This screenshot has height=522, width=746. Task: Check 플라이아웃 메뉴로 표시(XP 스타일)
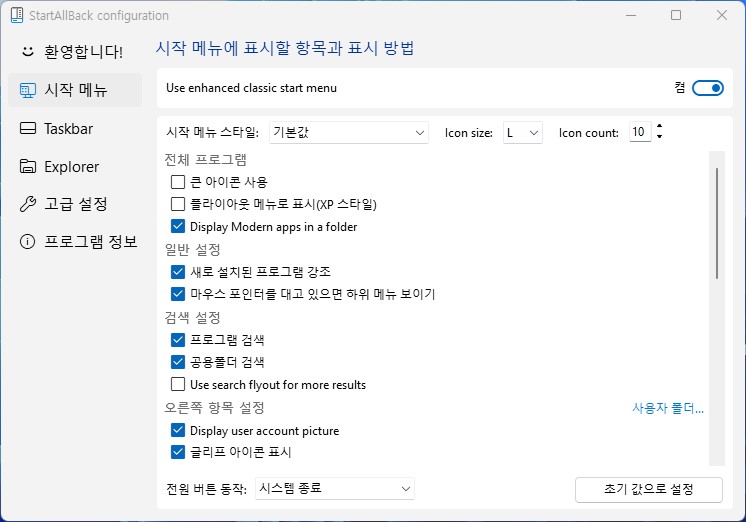177,204
